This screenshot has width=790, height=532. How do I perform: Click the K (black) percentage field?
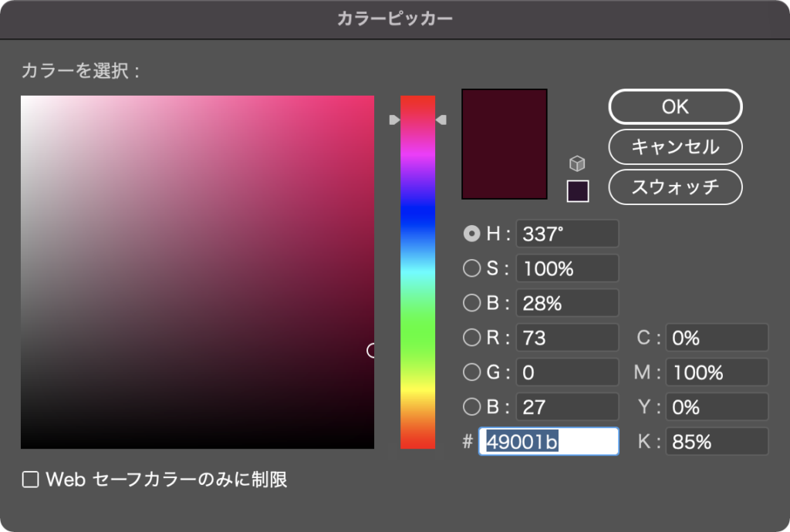tap(716, 442)
